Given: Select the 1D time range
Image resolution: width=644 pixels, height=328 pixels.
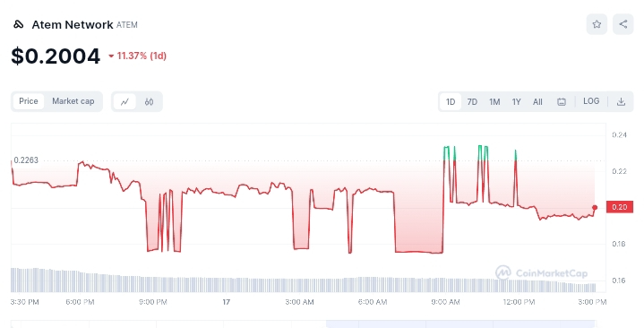Looking at the screenshot, I should coord(451,101).
